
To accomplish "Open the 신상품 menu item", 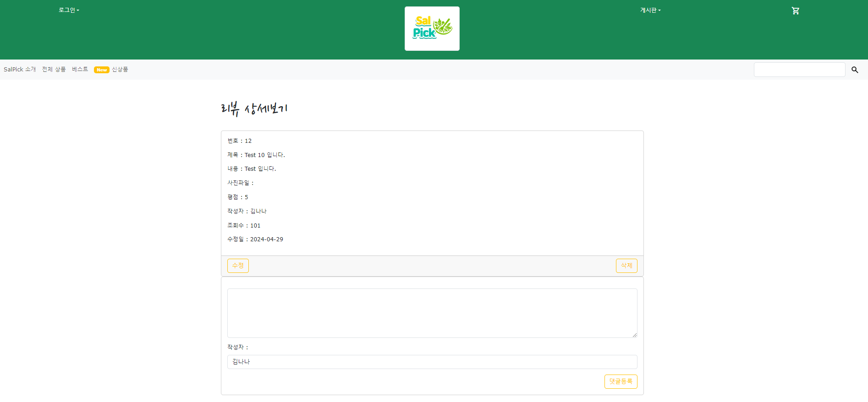I will (120, 69).
